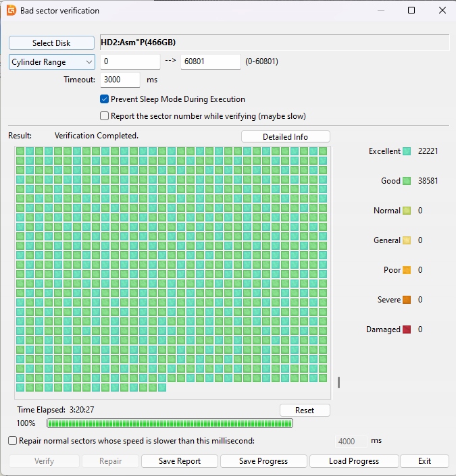456x476 pixels.
Task: Click the General legend yellow swatch
Action: [x=407, y=240]
